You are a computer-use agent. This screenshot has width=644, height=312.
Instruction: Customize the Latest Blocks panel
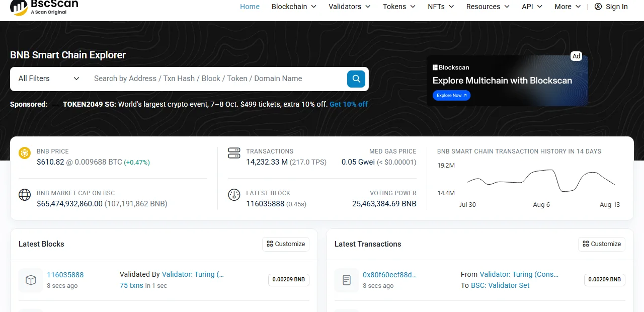click(x=286, y=244)
